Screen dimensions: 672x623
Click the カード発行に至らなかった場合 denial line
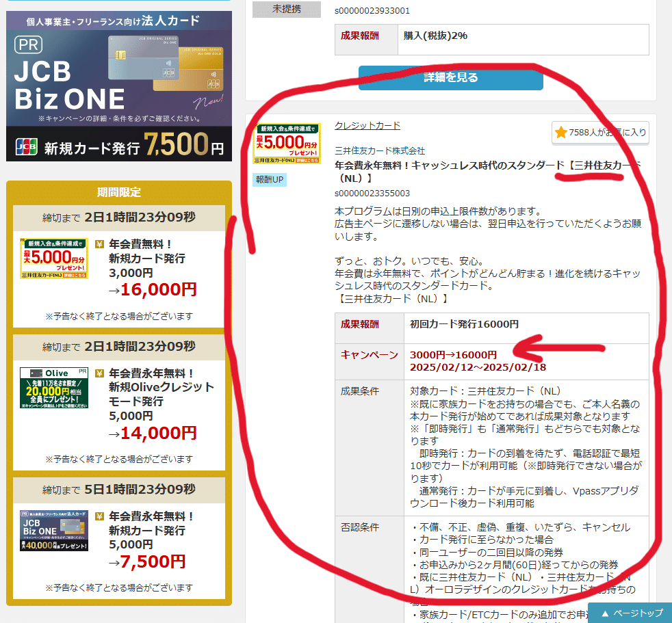(x=482, y=540)
